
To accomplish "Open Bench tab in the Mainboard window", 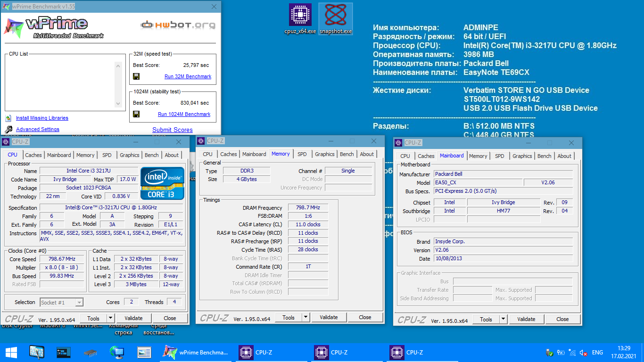I will pyautogui.click(x=544, y=156).
